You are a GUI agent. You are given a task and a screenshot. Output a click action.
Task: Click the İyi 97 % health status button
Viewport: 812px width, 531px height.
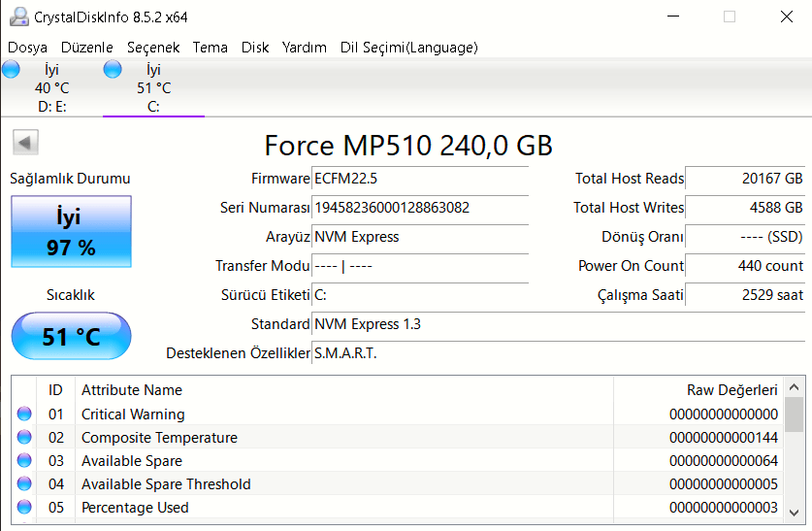pyautogui.click(x=71, y=231)
